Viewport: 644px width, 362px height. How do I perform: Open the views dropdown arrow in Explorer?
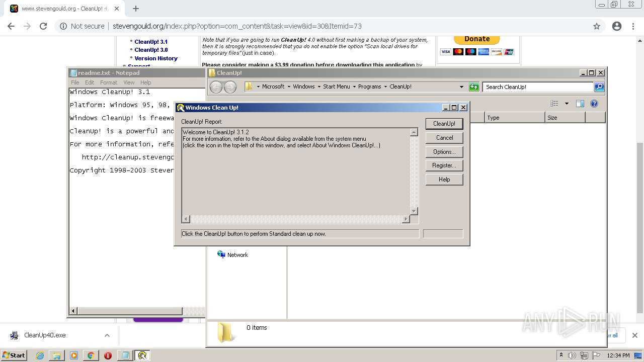[x=567, y=104]
